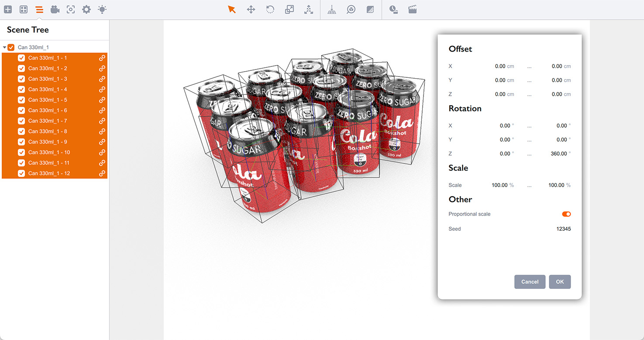The image size is (644, 340).
Task: Open the shape library grid icon
Action: pos(24,9)
